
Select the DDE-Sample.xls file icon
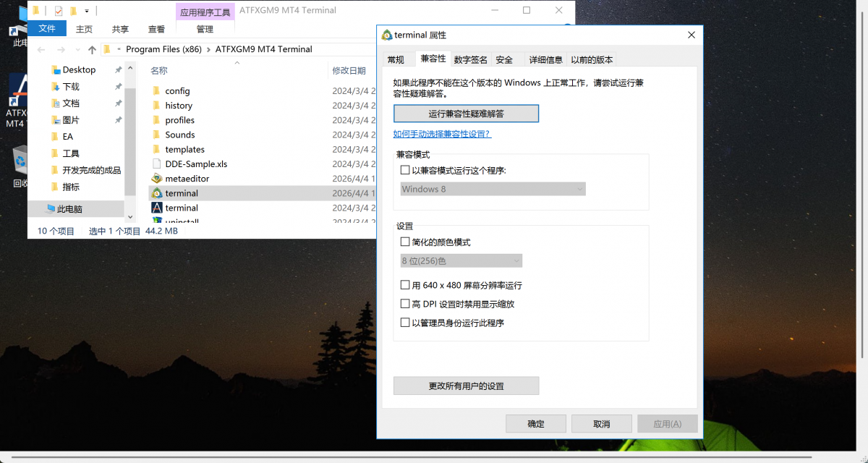[157, 164]
